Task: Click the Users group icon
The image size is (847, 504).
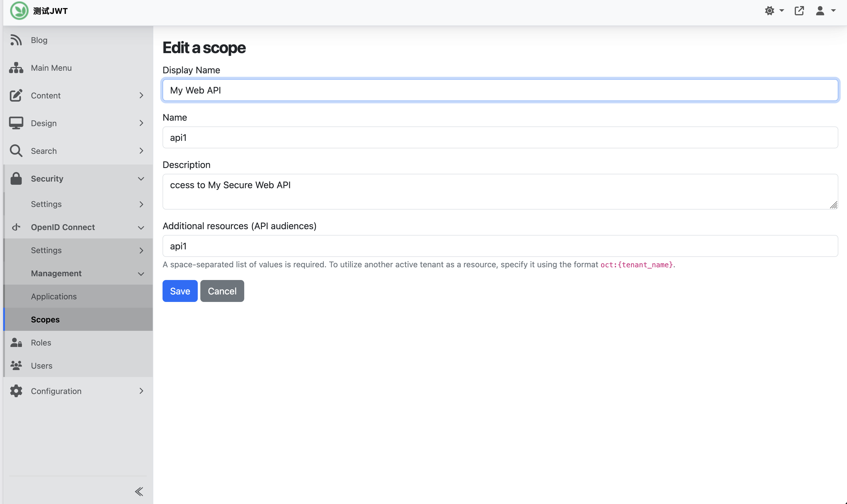Action: click(16, 365)
